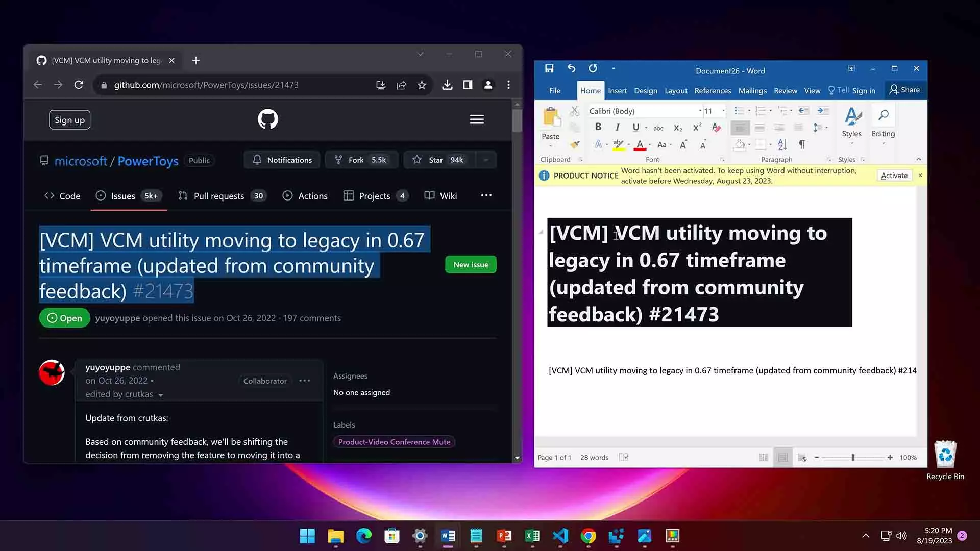Bookmark this page with the star icon

(x=422, y=85)
